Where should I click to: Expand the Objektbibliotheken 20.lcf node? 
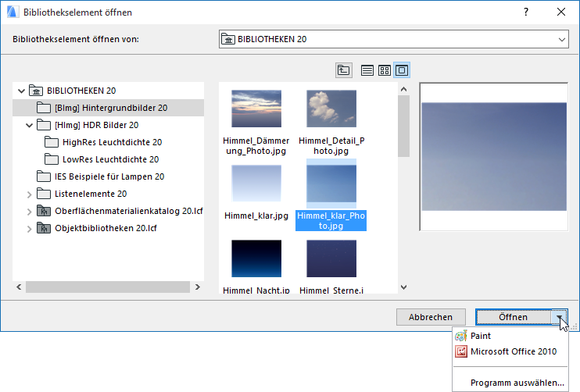coord(29,229)
